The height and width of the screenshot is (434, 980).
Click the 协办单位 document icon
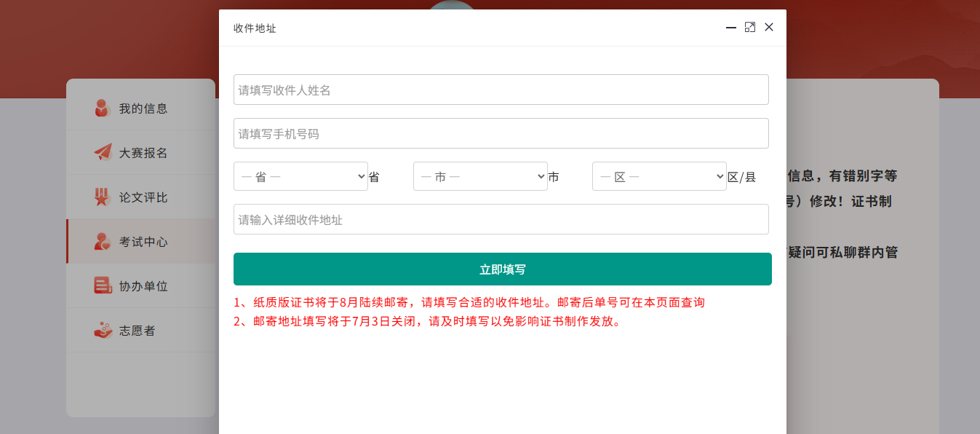[103, 285]
